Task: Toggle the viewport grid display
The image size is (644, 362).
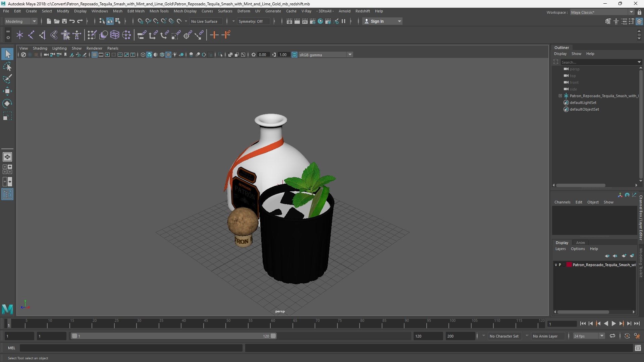Action: 95,55
